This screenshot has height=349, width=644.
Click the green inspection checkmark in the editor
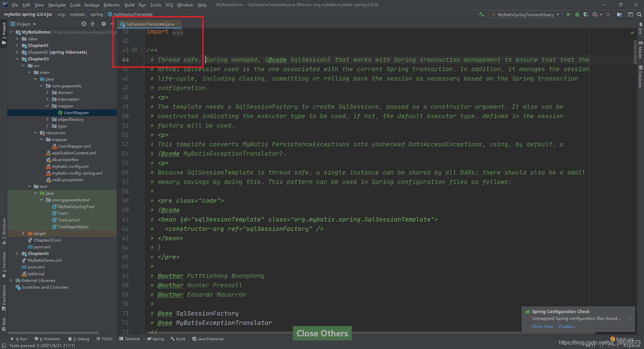(x=633, y=33)
